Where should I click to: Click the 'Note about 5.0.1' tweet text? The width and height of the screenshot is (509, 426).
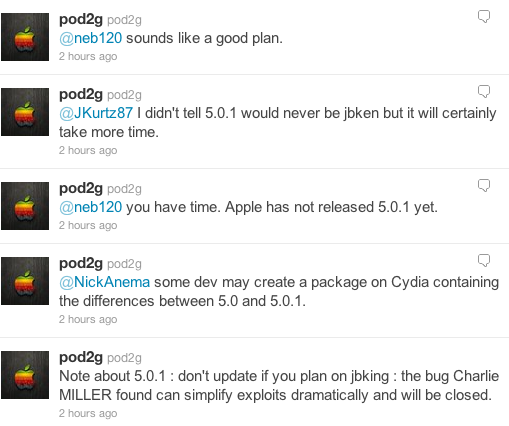[x=279, y=385]
